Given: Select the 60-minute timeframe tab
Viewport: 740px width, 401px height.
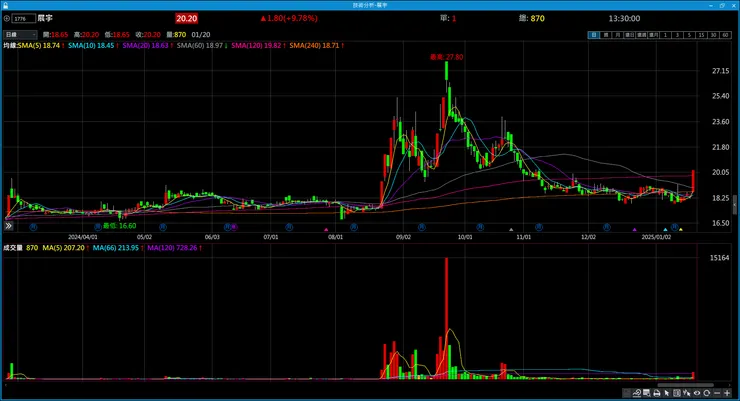Looking at the screenshot, I should click(725, 35).
